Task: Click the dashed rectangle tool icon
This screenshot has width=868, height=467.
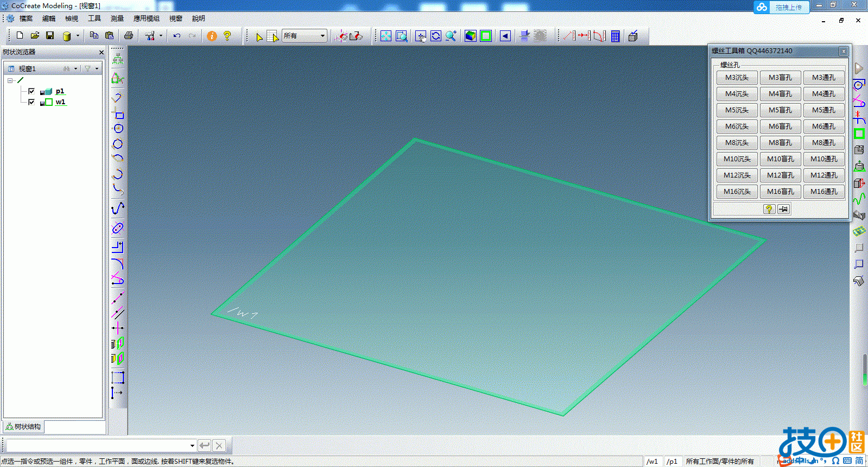Action: pyautogui.click(x=118, y=377)
